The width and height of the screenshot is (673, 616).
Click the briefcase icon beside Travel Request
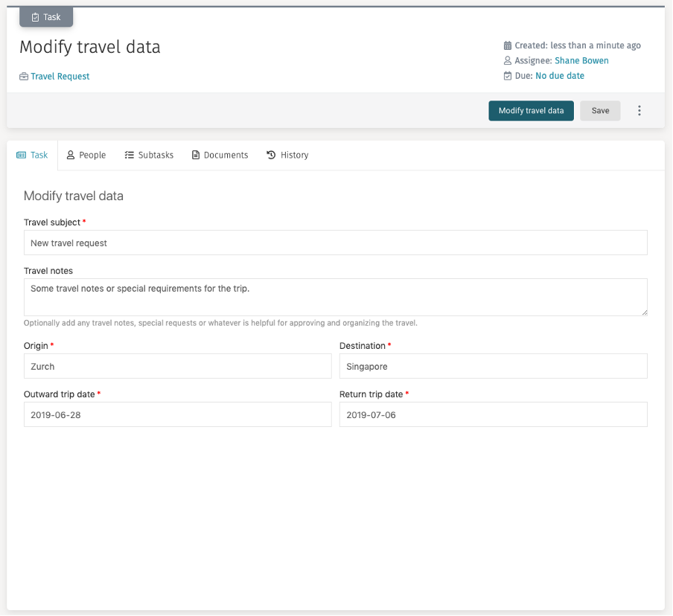[25, 76]
